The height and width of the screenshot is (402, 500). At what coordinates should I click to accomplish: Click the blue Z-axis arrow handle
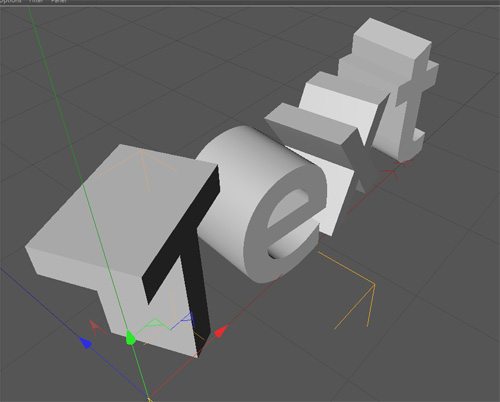[85, 343]
